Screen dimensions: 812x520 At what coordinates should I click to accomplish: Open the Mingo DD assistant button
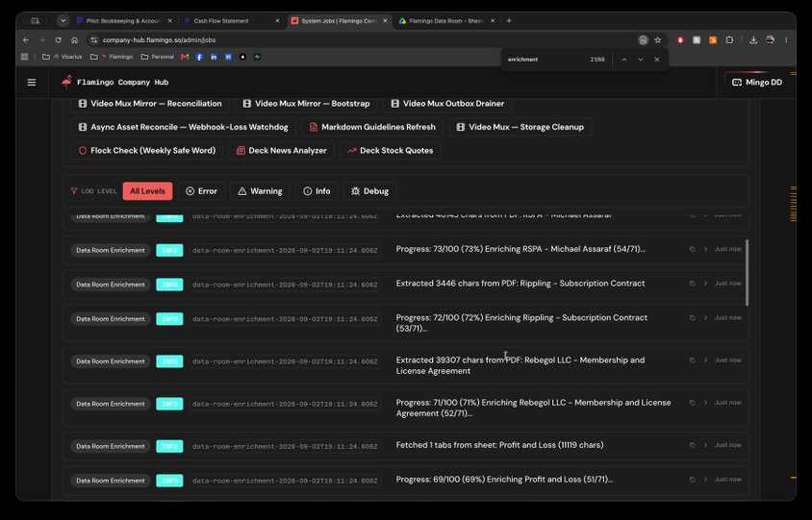756,83
